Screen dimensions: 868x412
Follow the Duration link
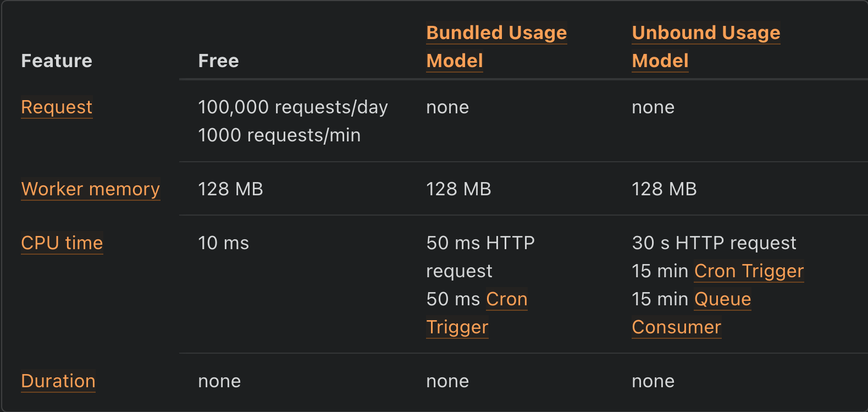[58, 381]
